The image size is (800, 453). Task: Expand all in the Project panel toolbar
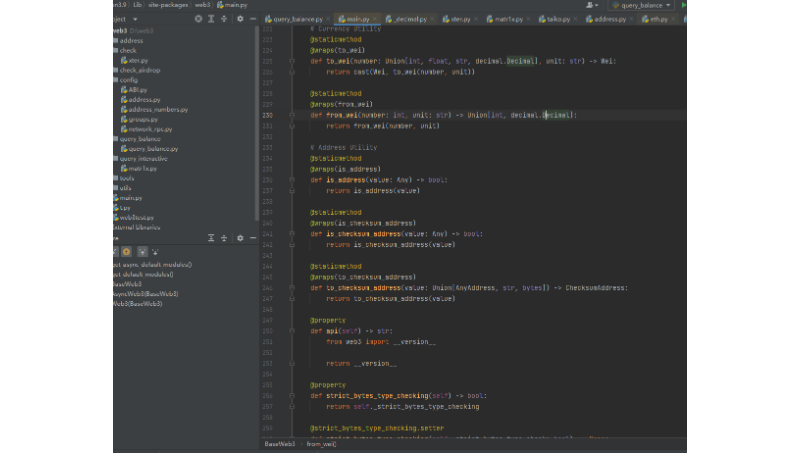pyautogui.click(x=211, y=19)
